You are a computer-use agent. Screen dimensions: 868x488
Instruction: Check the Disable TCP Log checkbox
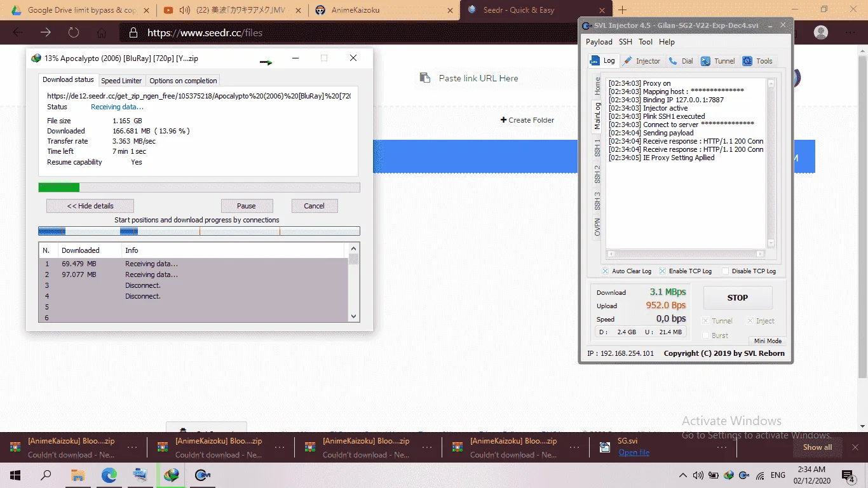(725, 271)
